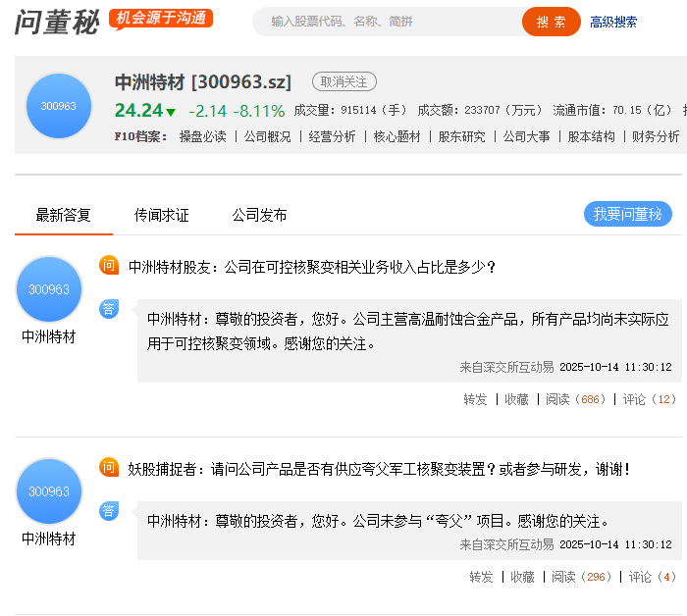687x616 pixels.
Task: Switch to the 传闻求证 tab
Action: (x=161, y=215)
